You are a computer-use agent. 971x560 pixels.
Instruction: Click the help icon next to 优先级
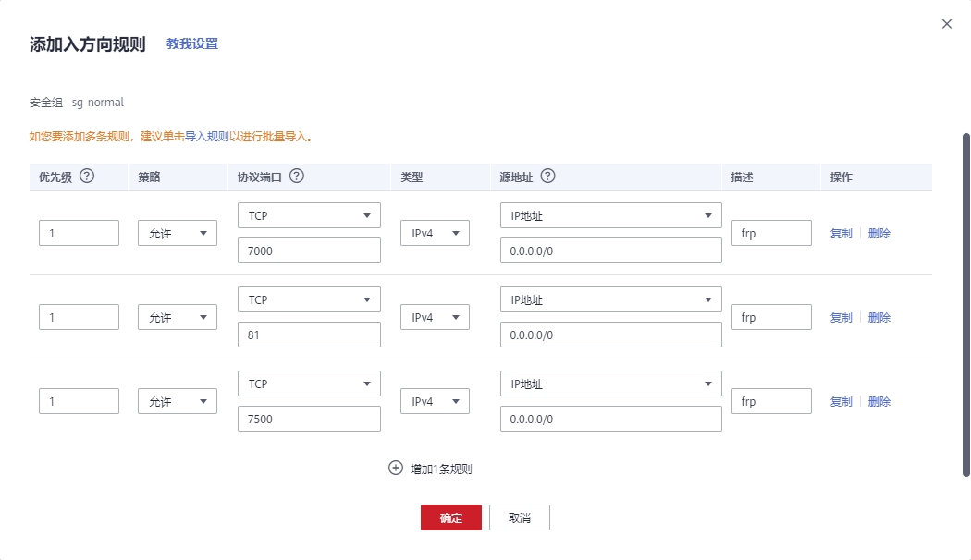pyautogui.click(x=87, y=177)
